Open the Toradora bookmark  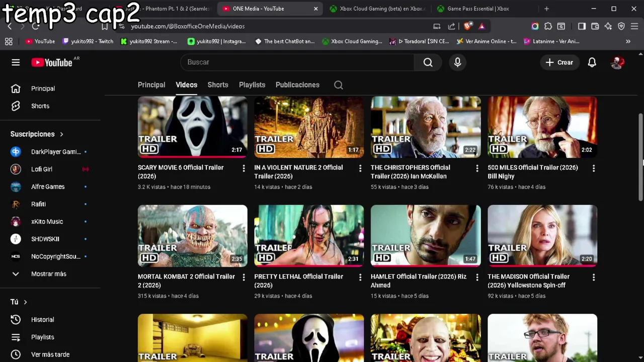419,41
